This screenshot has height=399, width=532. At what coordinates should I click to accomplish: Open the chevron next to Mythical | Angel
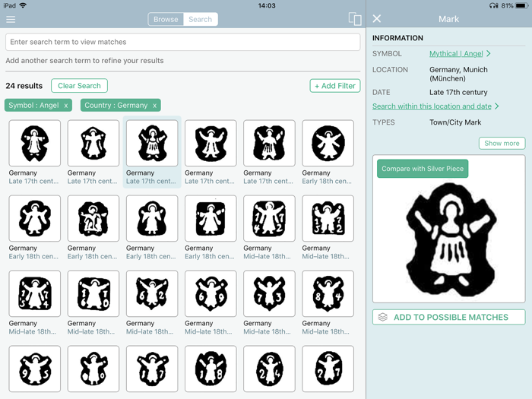click(x=488, y=54)
